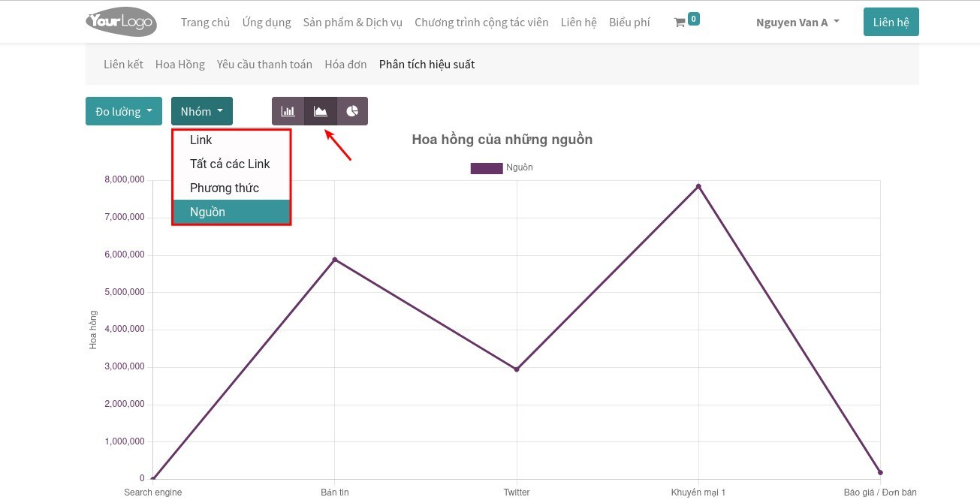Click the Search engine axis label
This screenshot has height=500, width=980.
tap(153, 492)
